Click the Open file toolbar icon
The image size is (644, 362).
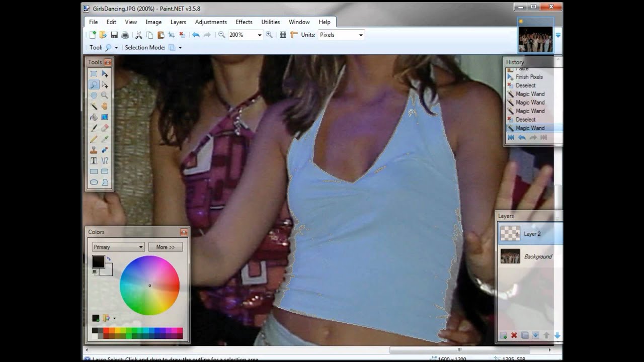[103, 35]
